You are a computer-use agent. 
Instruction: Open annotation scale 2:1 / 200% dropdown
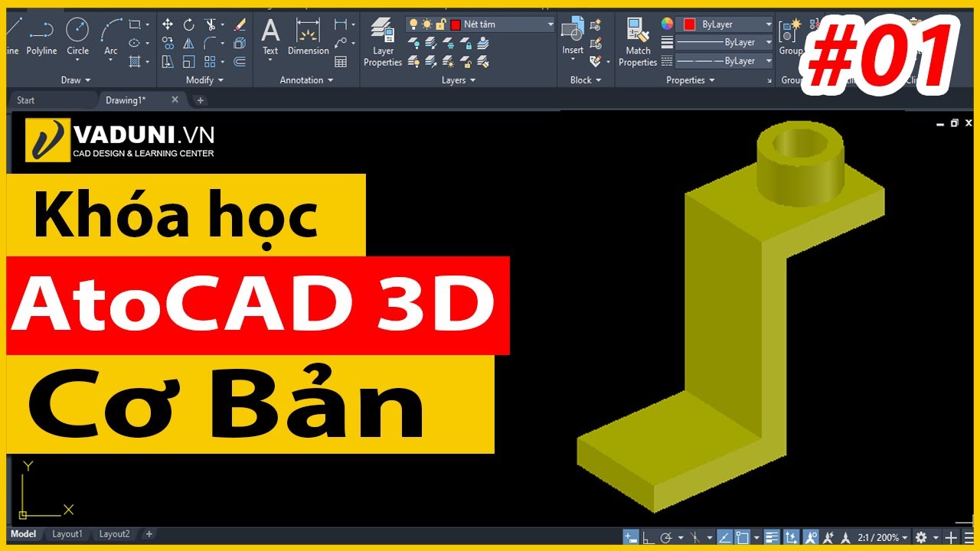(883, 537)
